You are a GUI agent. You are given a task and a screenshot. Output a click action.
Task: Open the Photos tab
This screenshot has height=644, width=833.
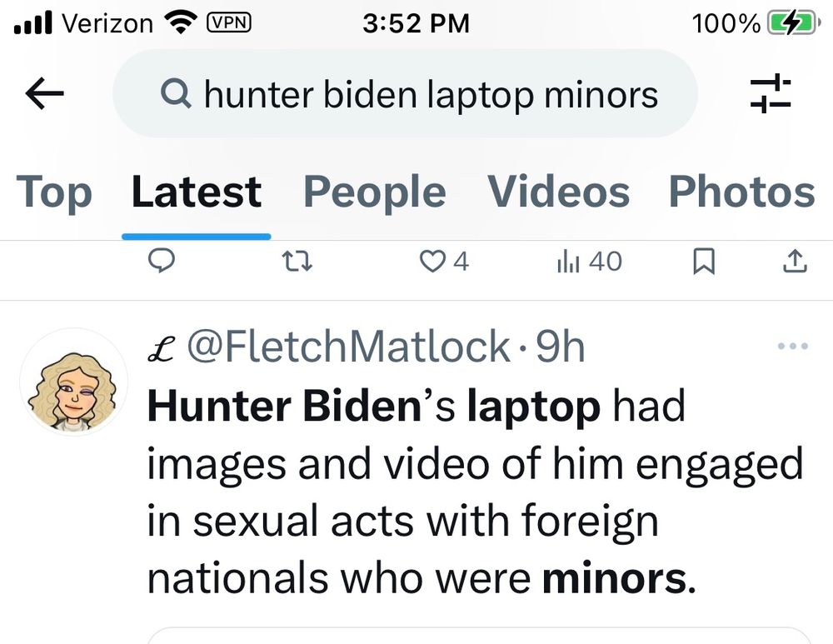(x=741, y=192)
